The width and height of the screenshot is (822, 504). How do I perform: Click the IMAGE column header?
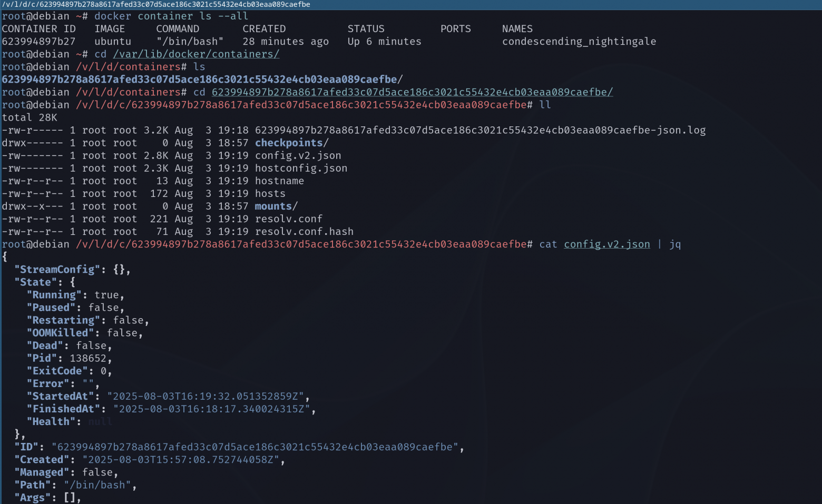coord(110,29)
